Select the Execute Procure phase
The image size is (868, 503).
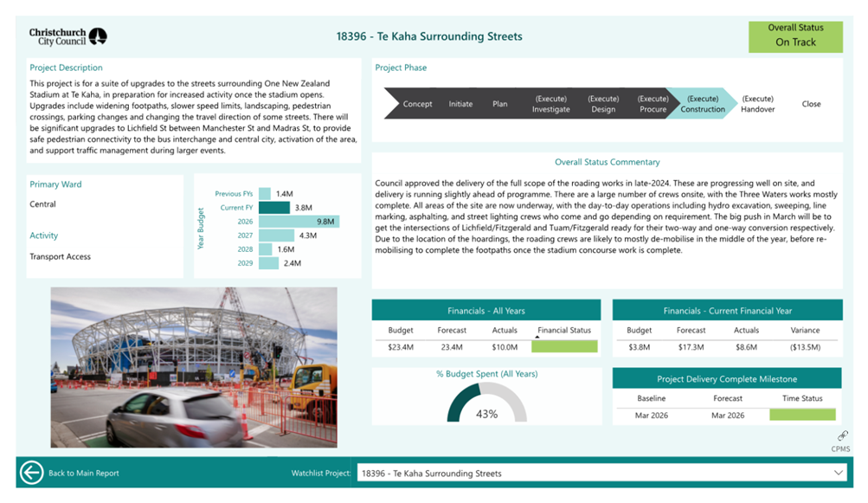click(653, 104)
